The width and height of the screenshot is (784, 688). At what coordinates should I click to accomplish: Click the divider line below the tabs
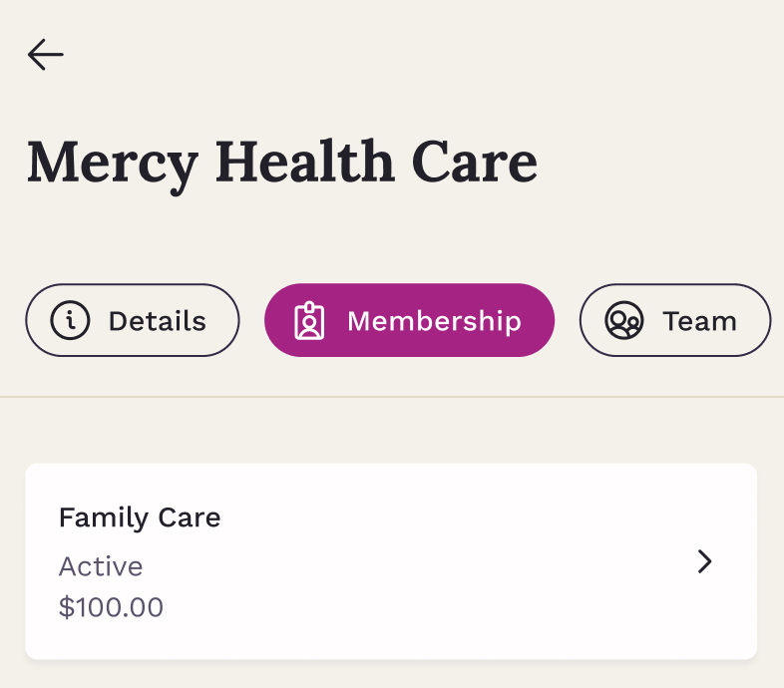tap(392, 397)
